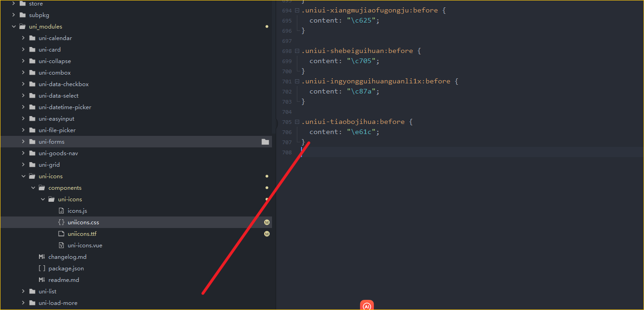Screen dimensions: 644x310
Task: Click the .uniui-shebeiguihuan:before selector text
Action: click(x=357, y=51)
